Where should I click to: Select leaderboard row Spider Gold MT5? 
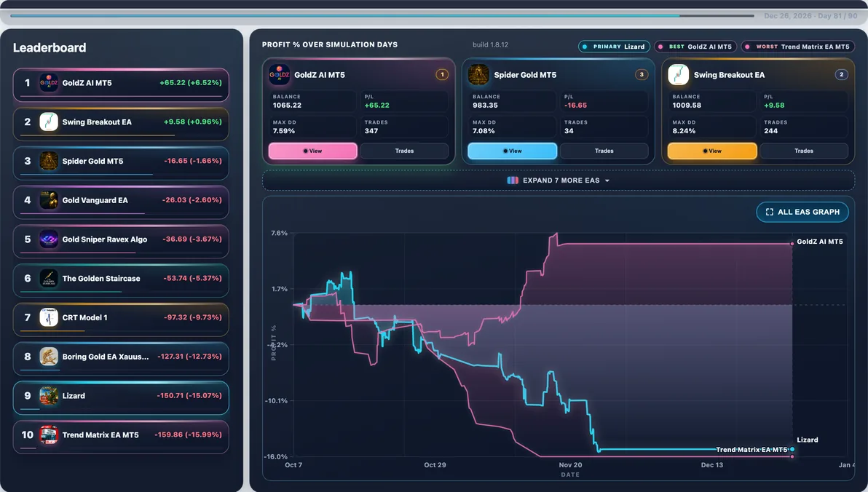point(121,163)
